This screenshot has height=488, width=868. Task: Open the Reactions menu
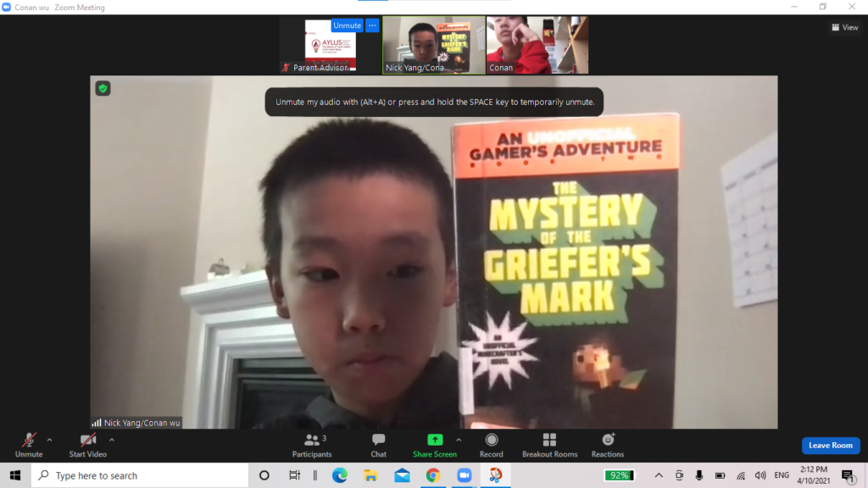[607, 446]
